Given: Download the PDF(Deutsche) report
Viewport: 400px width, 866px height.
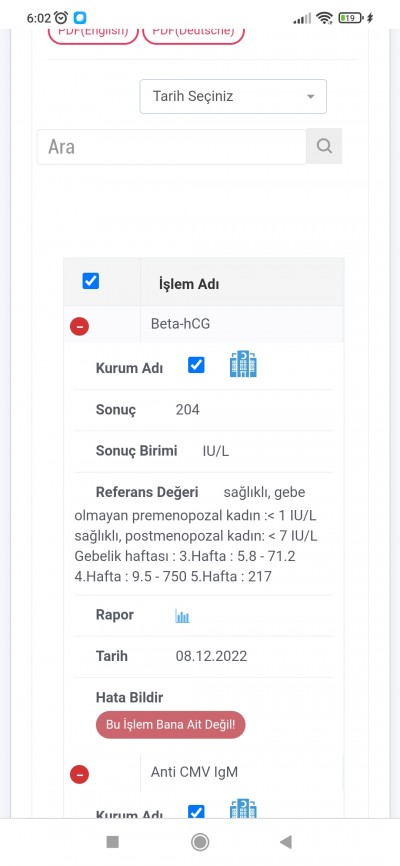Looking at the screenshot, I should coord(193,33).
